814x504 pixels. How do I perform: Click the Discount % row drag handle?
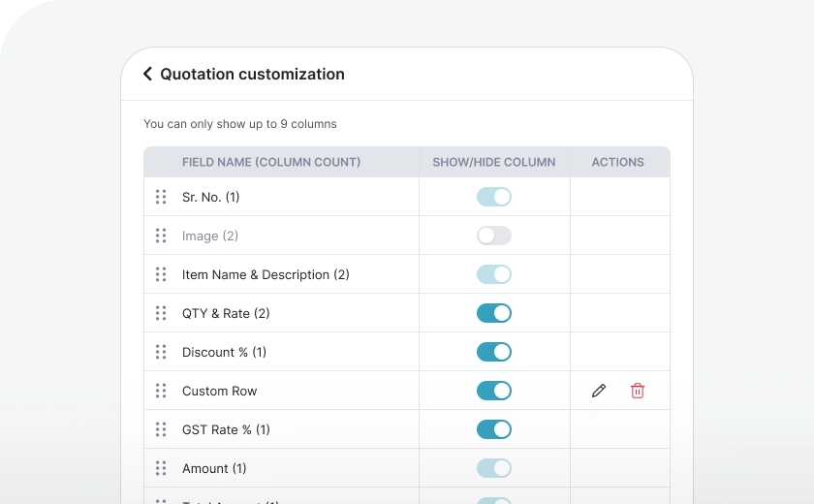[x=161, y=352]
